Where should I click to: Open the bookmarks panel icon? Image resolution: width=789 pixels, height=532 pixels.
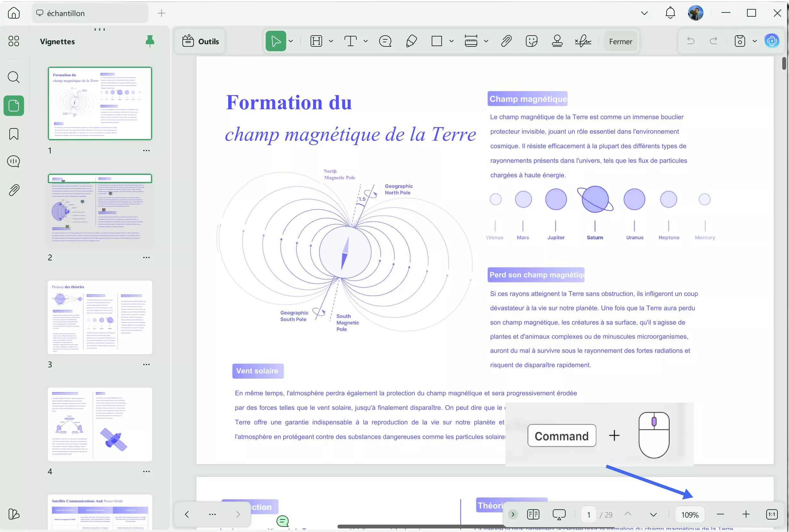[x=13, y=134]
